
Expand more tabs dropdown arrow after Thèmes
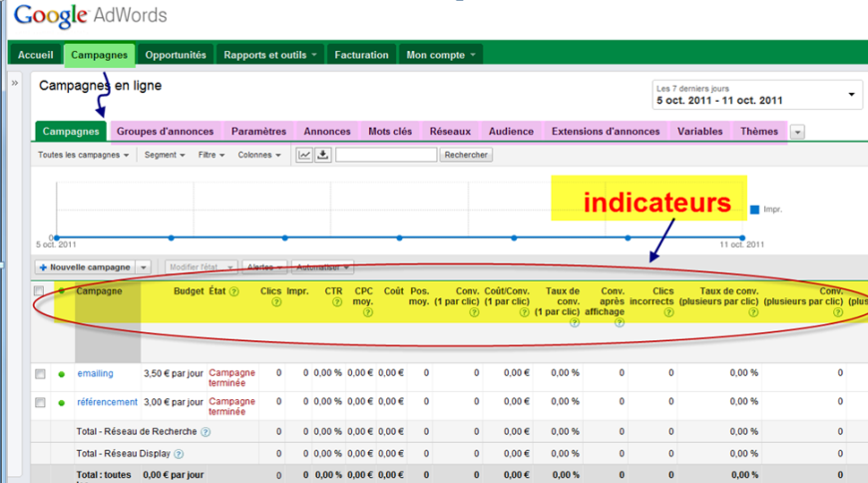[x=797, y=132]
